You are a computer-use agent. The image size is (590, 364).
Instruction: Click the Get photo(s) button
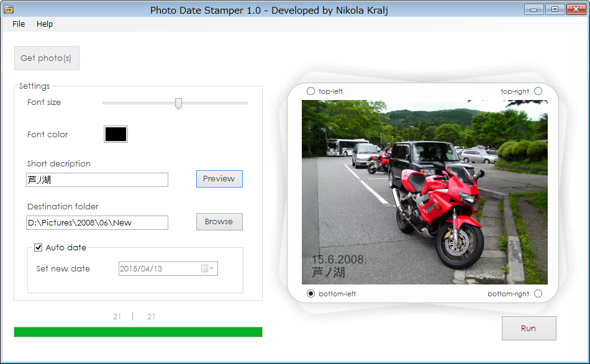47,58
